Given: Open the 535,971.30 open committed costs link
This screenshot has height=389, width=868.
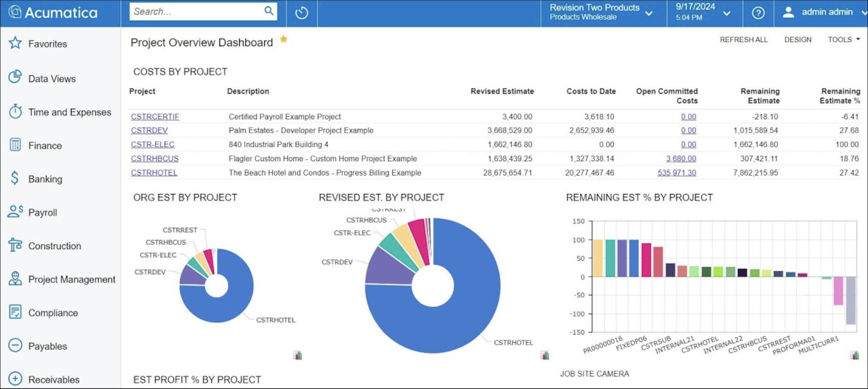Looking at the screenshot, I should tap(676, 173).
